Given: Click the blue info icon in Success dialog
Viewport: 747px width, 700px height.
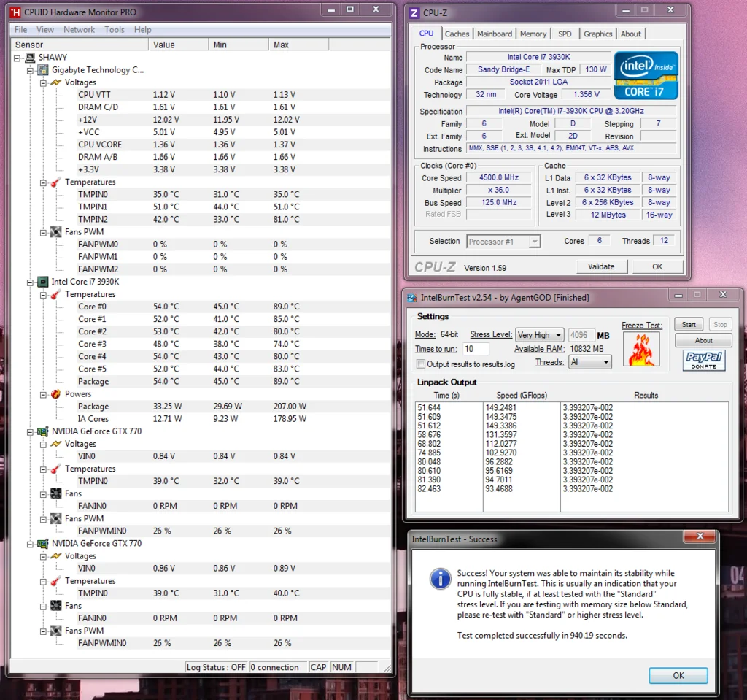Looking at the screenshot, I should click(x=440, y=579).
